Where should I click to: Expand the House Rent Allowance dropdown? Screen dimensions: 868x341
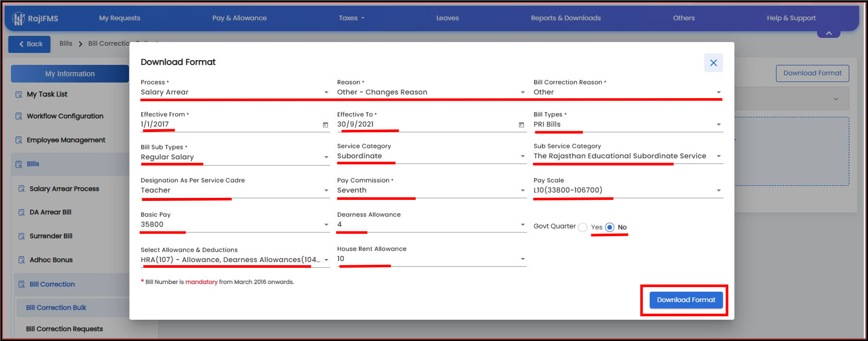(431, 259)
